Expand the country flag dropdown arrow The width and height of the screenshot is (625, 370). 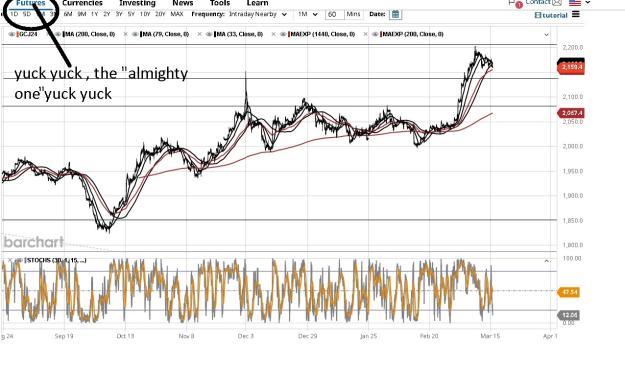(588, 3)
